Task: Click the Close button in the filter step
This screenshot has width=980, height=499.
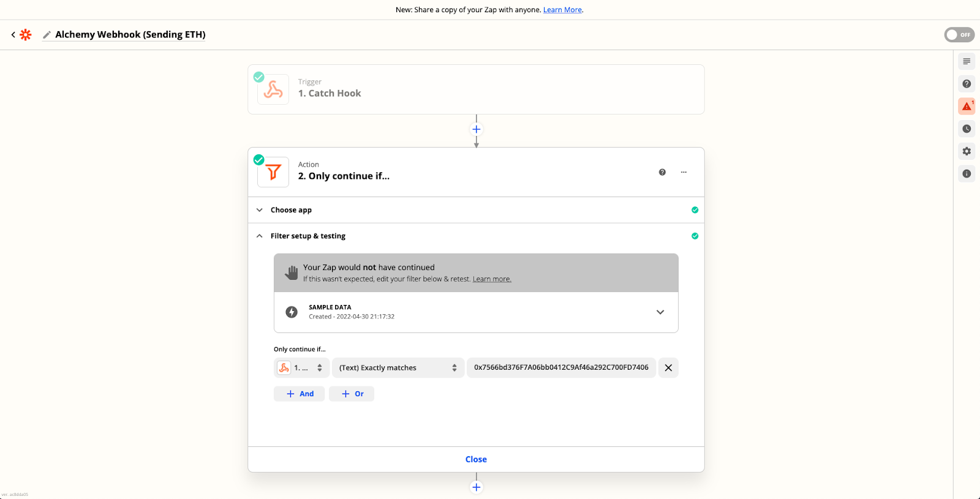Action: tap(476, 459)
